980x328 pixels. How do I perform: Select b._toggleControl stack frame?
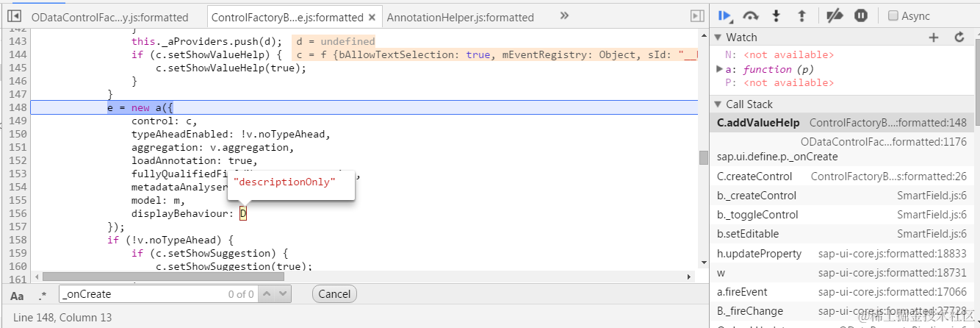pyautogui.click(x=843, y=215)
